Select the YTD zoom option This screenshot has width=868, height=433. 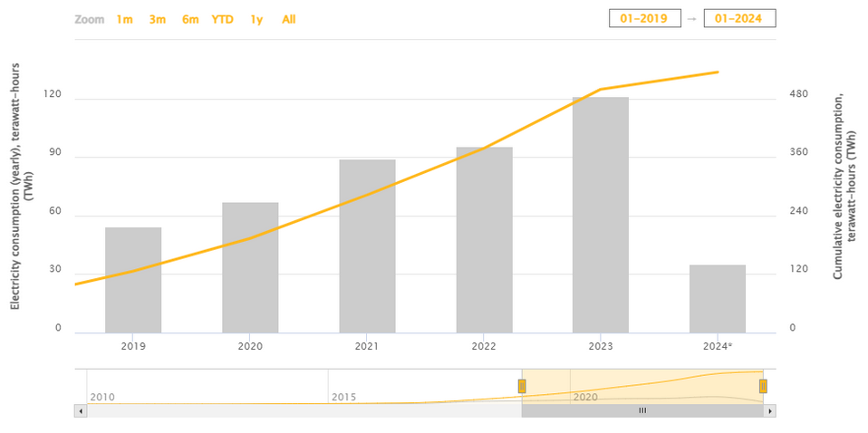[223, 19]
